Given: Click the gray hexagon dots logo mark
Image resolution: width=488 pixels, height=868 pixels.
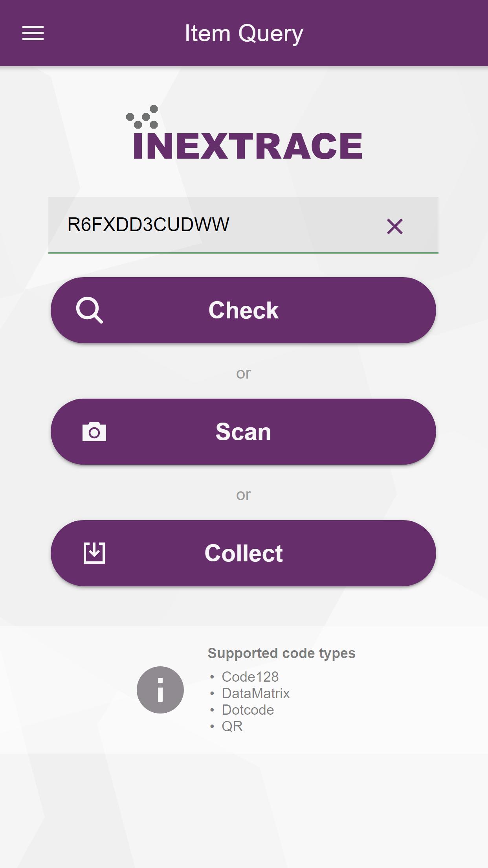Looking at the screenshot, I should point(142,117).
